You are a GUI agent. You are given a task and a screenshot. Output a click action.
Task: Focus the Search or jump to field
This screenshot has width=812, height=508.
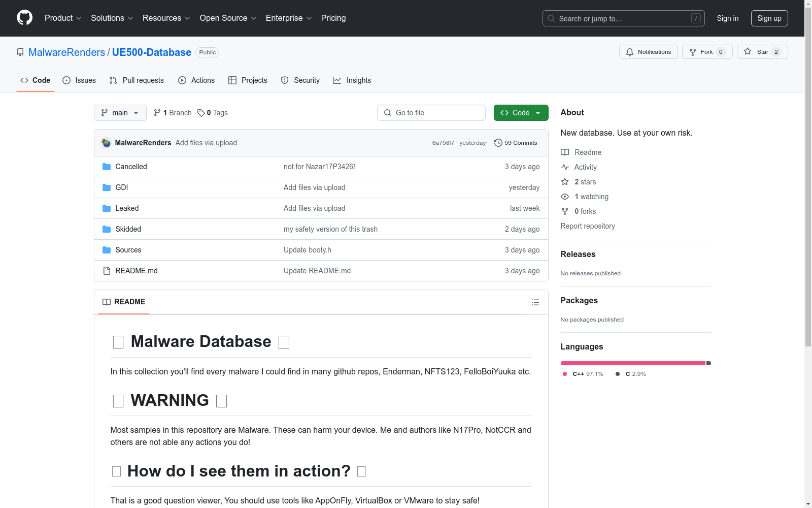pos(624,18)
